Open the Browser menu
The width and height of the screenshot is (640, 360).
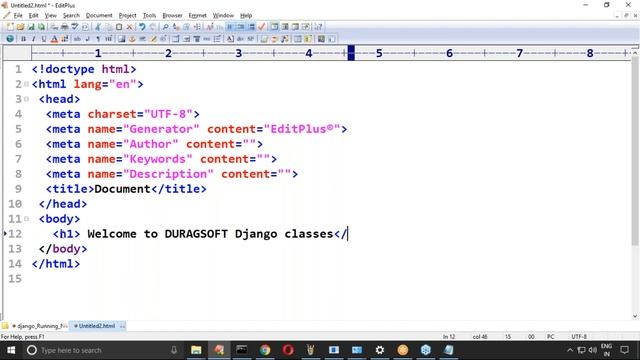pyautogui.click(x=172, y=16)
